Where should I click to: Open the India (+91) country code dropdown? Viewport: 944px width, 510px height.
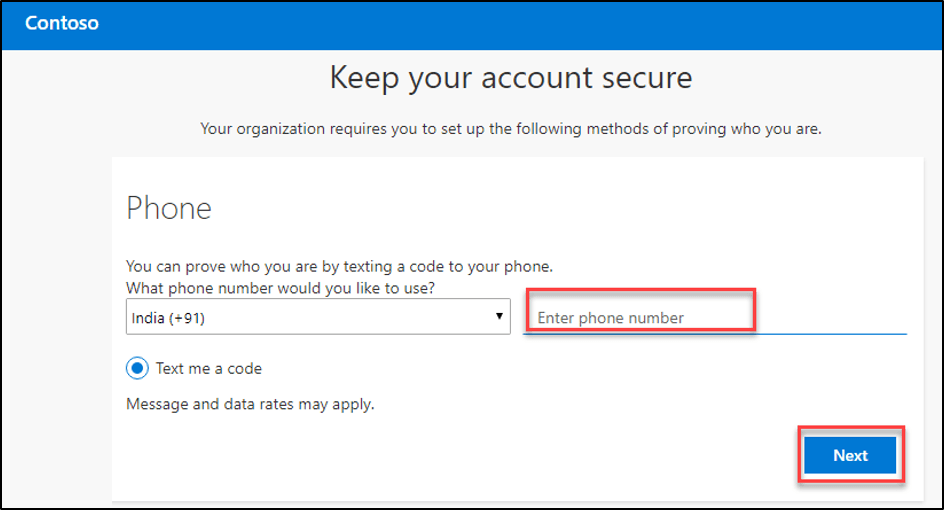pos(318,317)
